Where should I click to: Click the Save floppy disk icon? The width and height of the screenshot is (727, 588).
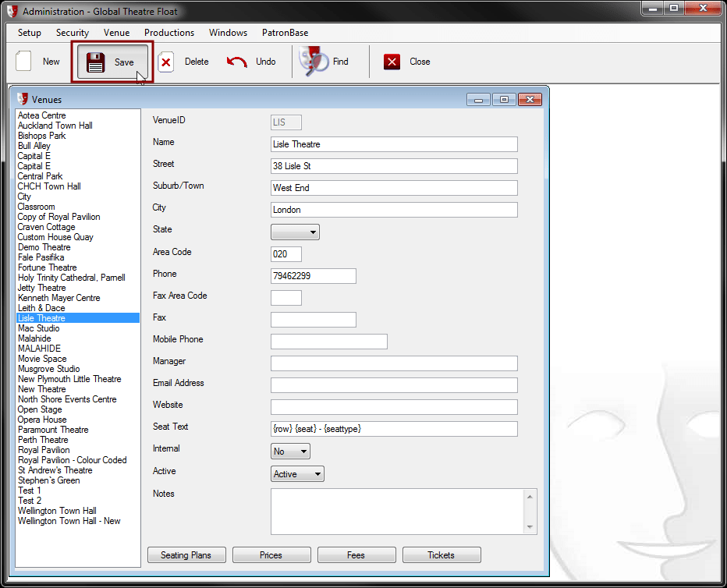pos(95,62)
